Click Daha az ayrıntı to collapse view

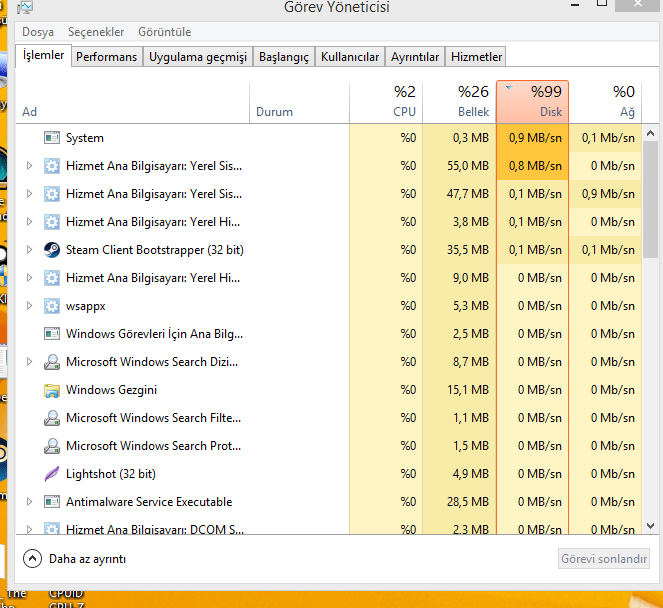[88, 559]
